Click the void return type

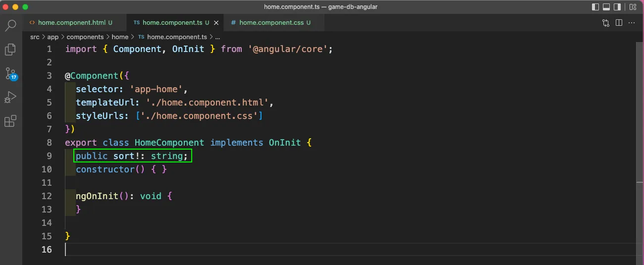151,196
